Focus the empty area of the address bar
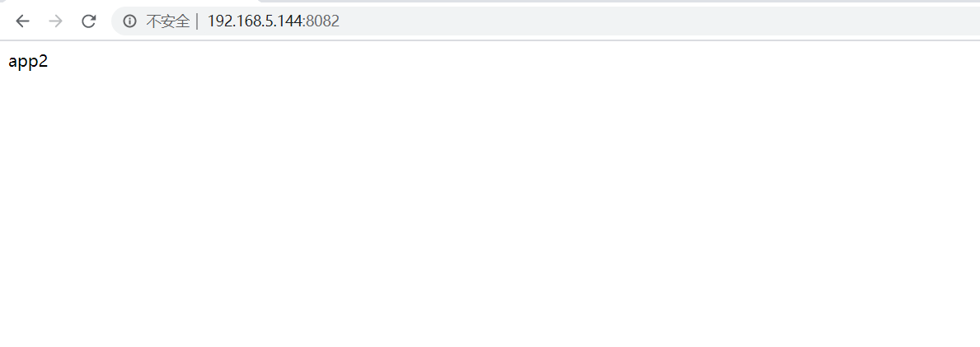The height and width of the screenshot is (347, 980). click(656, 21)
